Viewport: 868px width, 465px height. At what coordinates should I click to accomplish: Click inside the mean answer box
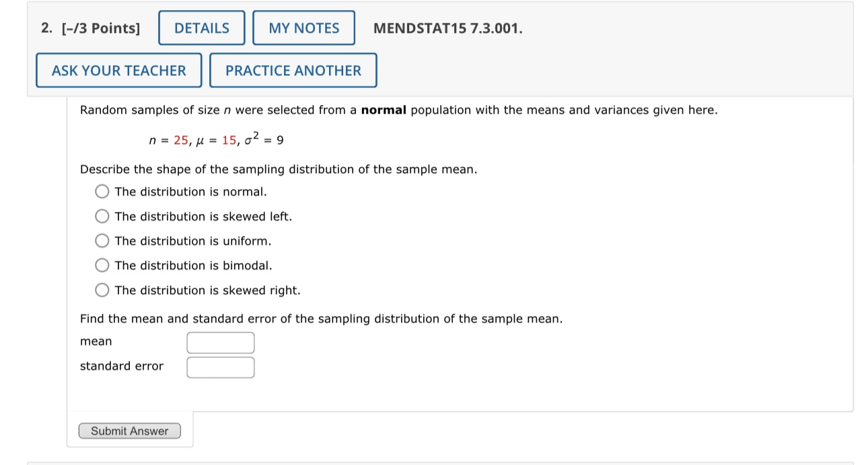(221, 342)
